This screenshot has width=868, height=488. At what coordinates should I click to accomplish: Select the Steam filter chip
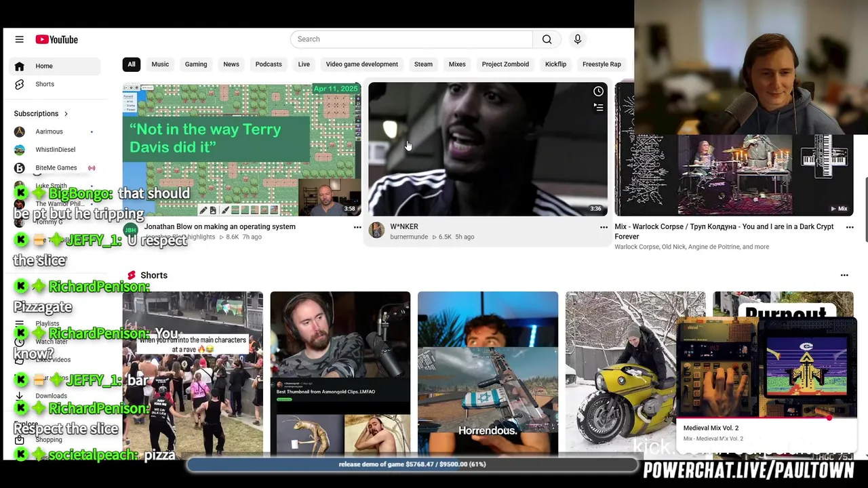423,64
